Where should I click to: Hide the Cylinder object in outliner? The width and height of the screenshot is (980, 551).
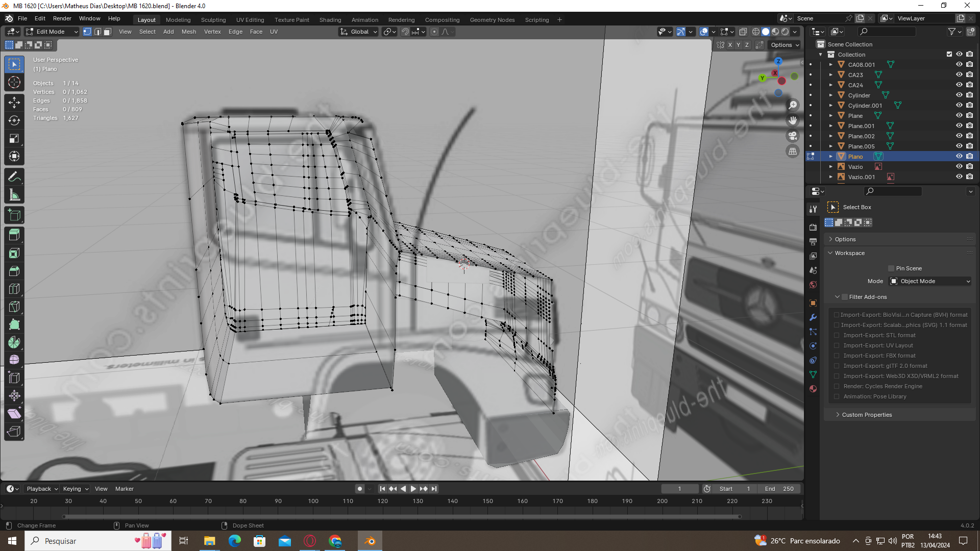click(959, 95)
